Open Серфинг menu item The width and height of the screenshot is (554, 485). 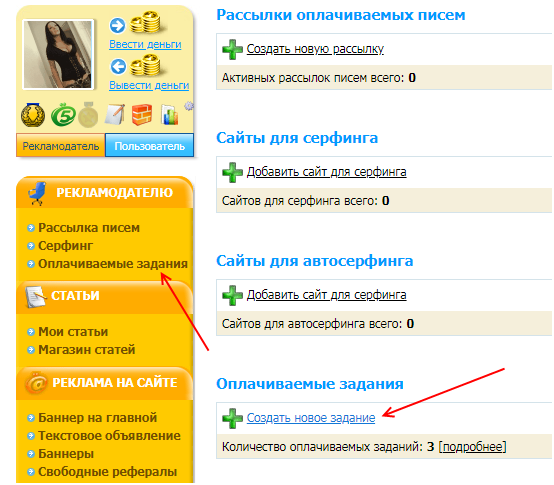(65, 246)
